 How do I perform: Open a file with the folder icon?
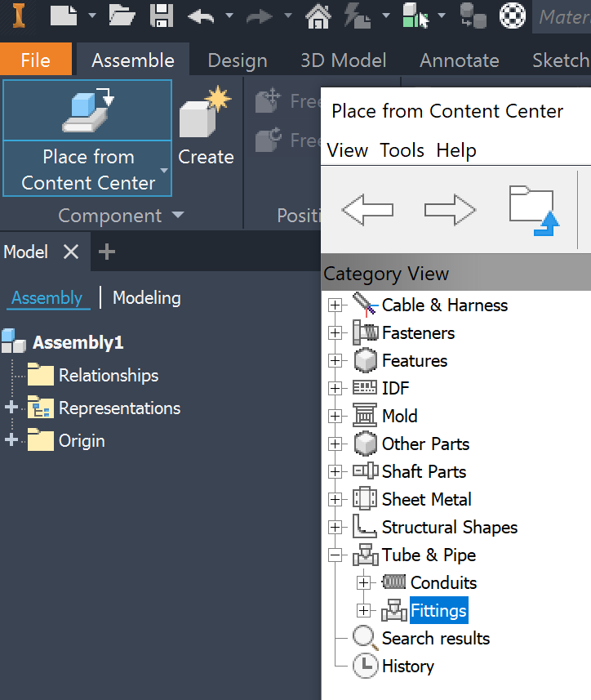coord(122,15)
